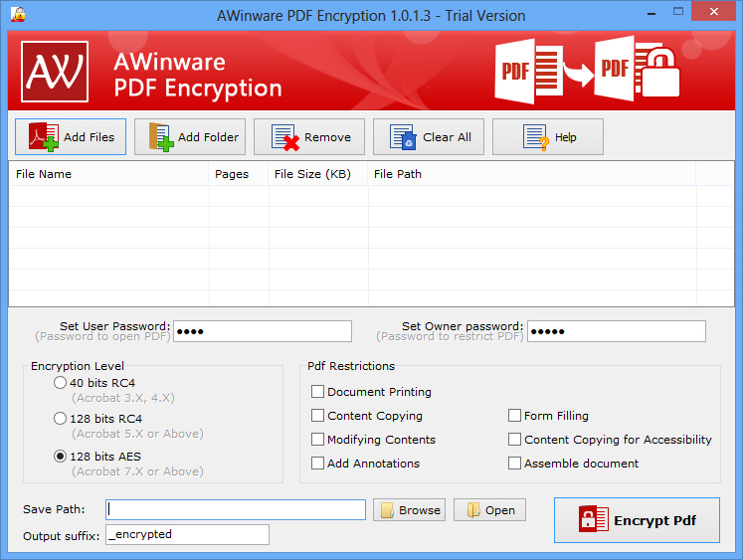The image size is (743, 560).
Task: Click the Remove button label
Action: 327,137
